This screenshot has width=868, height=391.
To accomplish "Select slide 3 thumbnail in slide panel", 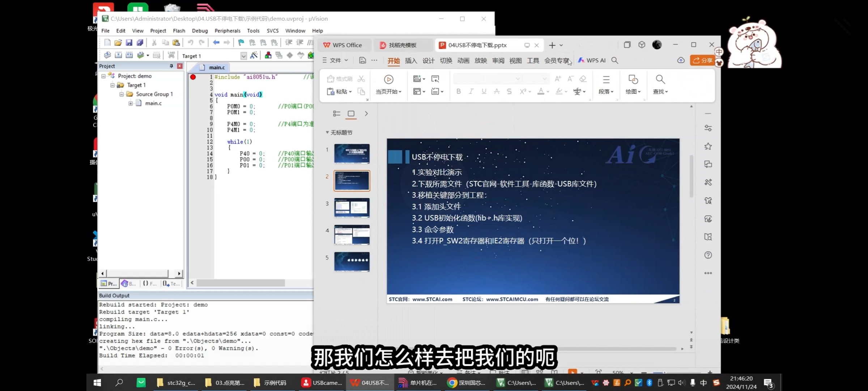I will point(351,208).
